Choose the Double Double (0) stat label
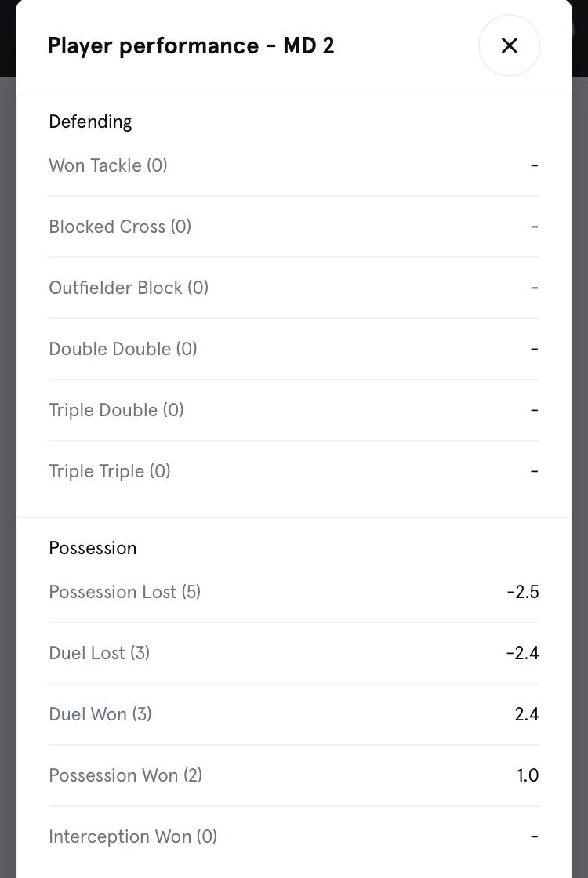The image size is (588, 878). (x=123, y=349)
